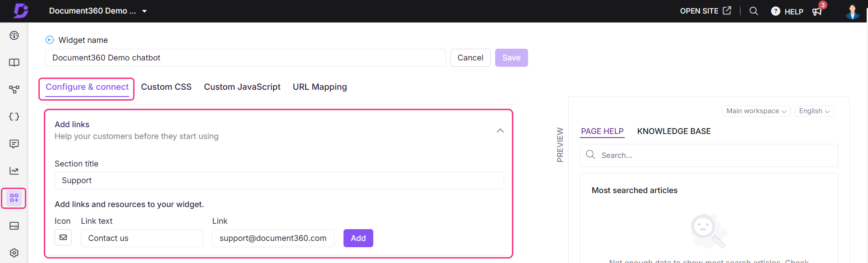Open the Main workspace dropdown
This screenshot has height=263, width=868.
pyautogui.click(x=756, y=111)
